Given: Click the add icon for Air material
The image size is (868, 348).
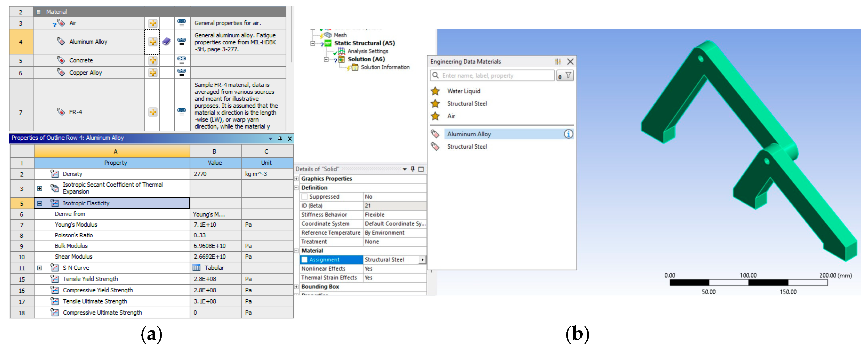Looking at the screenshot, I should 153,23.
